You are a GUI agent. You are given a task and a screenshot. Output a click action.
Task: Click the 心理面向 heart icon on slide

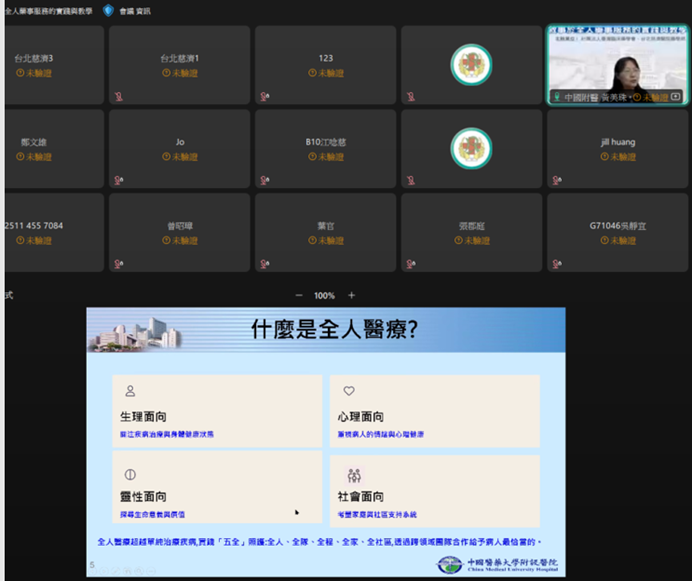349,391
